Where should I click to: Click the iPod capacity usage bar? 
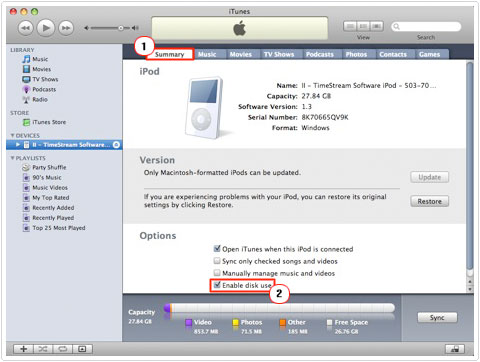click(279, 308)
